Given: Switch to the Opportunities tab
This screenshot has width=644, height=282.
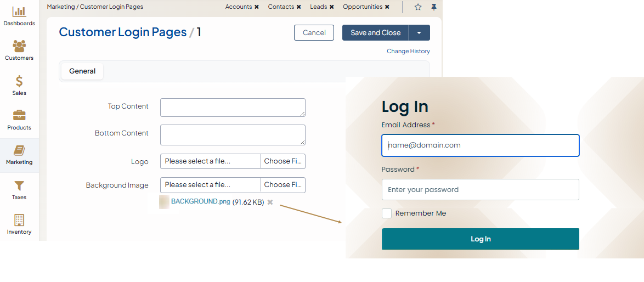Looking at the screenshot, I should click(x=363, y=7).
